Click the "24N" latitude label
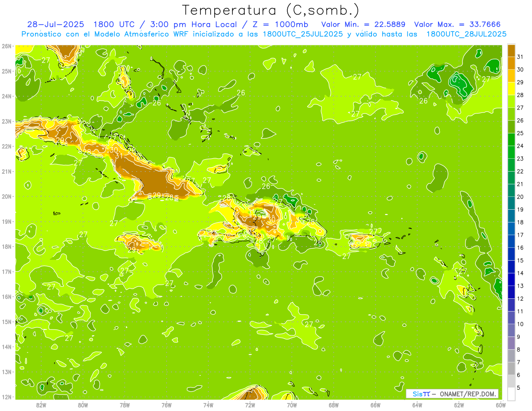This screenshot has width=532, height=411. (7, 96)
